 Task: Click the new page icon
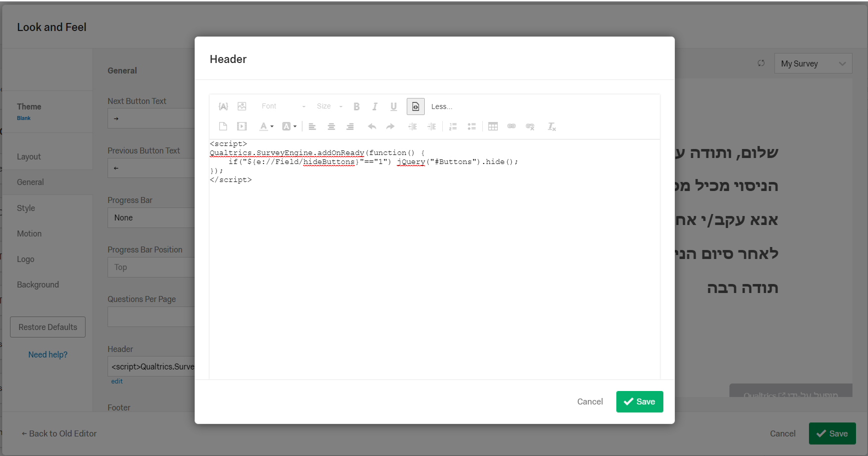coord(223,126)
